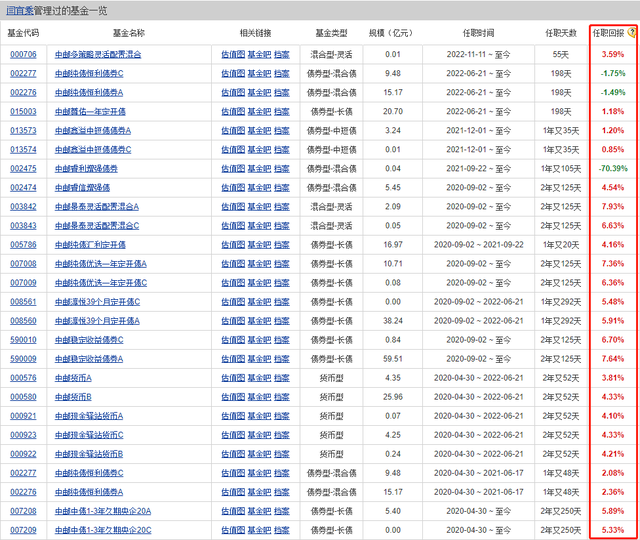The height and width of the screenshot is (540, 640).
Task: Open fund code link 007208
Action: pyautogui.click(x=23, y=511)
